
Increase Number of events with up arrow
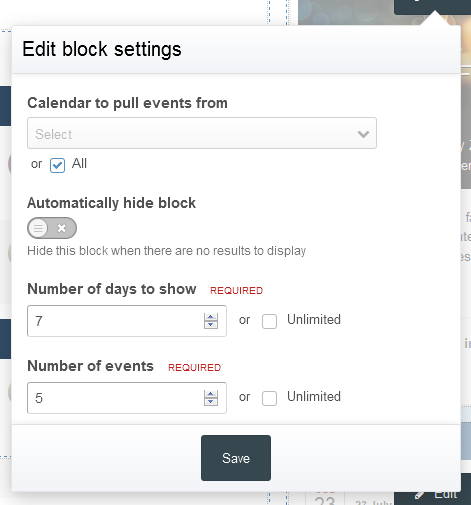point(211,394)
